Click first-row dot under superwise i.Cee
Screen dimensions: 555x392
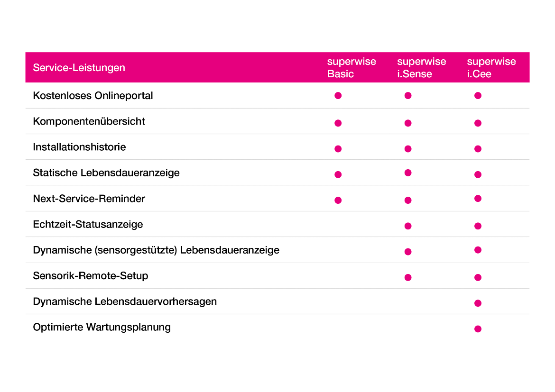(478, 96)
